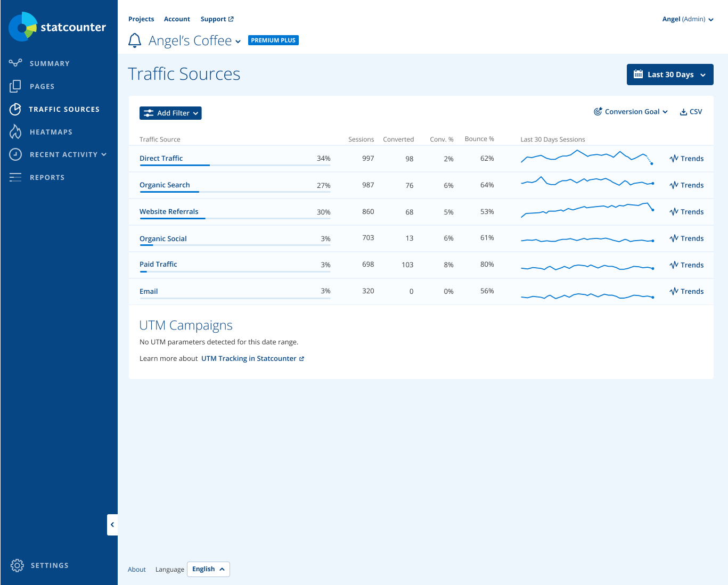Open the Account top menu
Image resolution: width=728 pixels, height=585 pixels.
[177, 19]
